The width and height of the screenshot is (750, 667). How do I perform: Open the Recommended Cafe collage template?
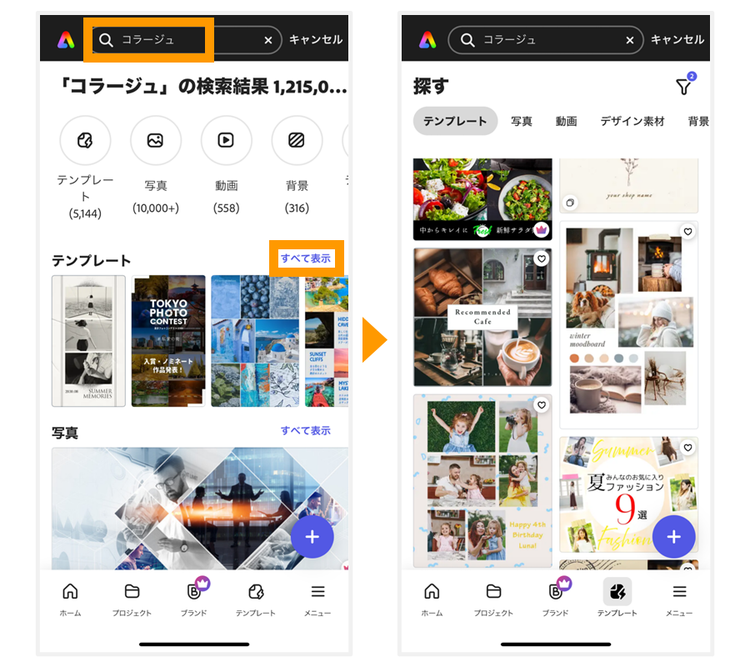[482, 317]
